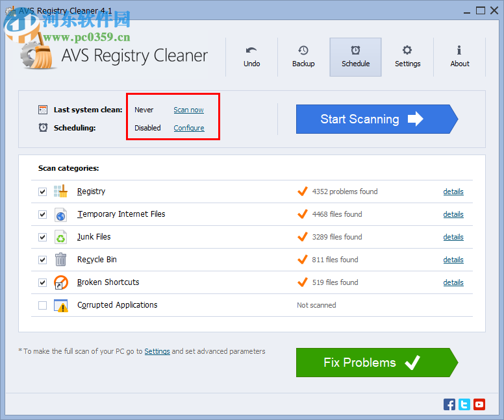The height and width of the screenshot is (420, 504).
Task: Click the '4468 files found' text
Action: (x=337, y=214)
